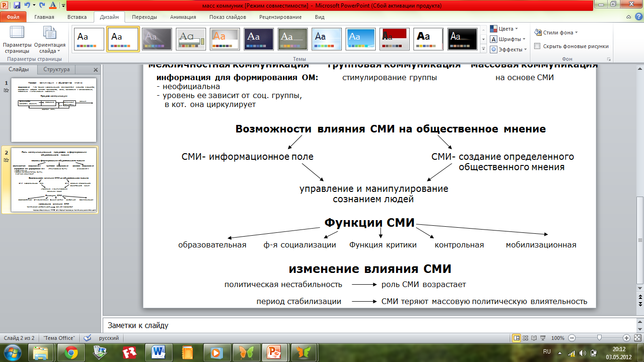
Task: Start the slide show from status bar
Action: click(x=542, y=338)
